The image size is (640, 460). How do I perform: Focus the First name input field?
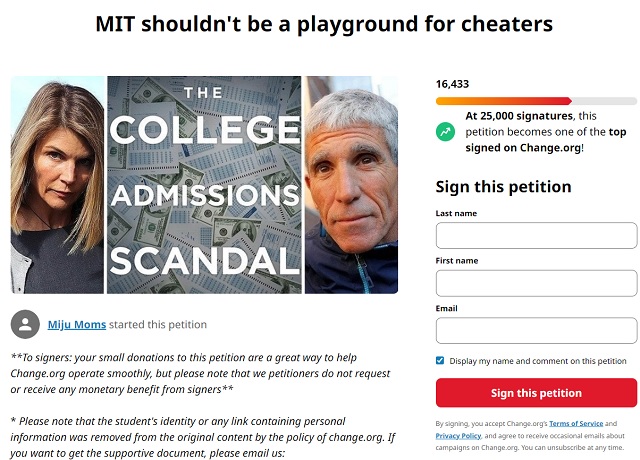(536, 283)
